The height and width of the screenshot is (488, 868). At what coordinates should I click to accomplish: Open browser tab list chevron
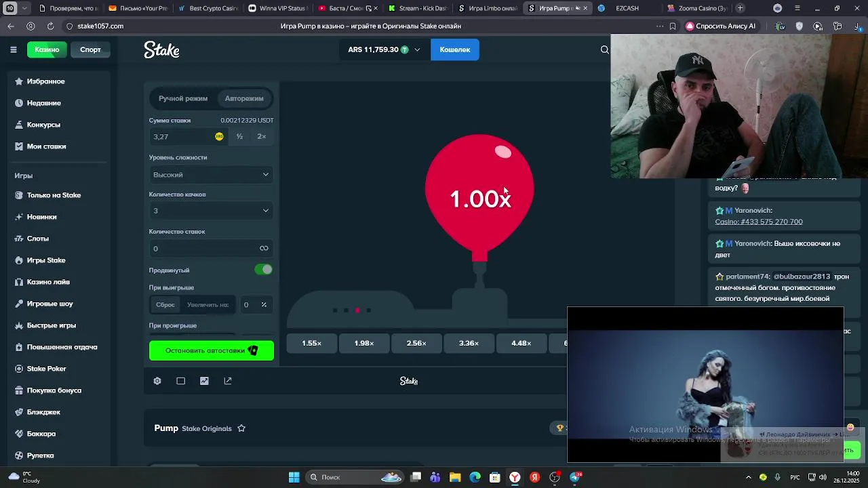[25, 8]
